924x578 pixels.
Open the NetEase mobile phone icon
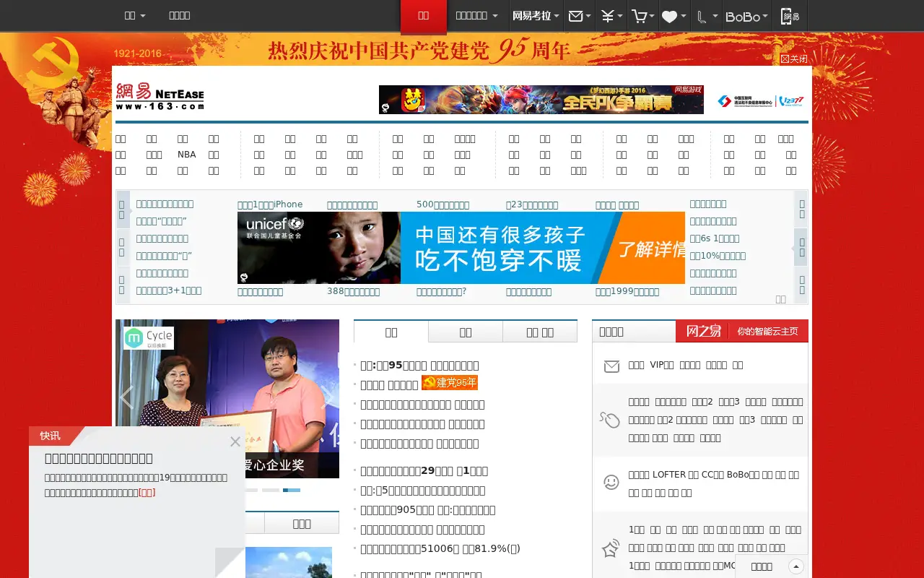(790, 16)
